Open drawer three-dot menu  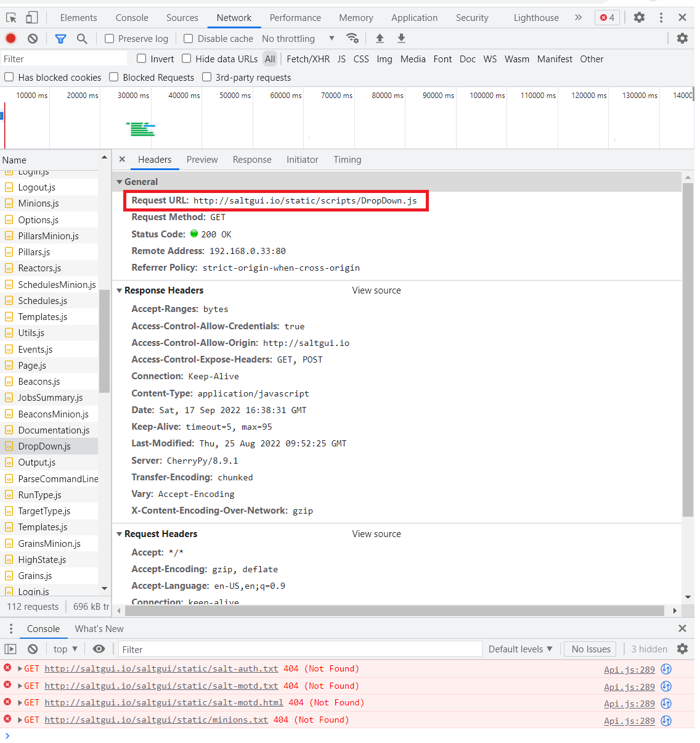pyautogui.click(x=11, y=628)
